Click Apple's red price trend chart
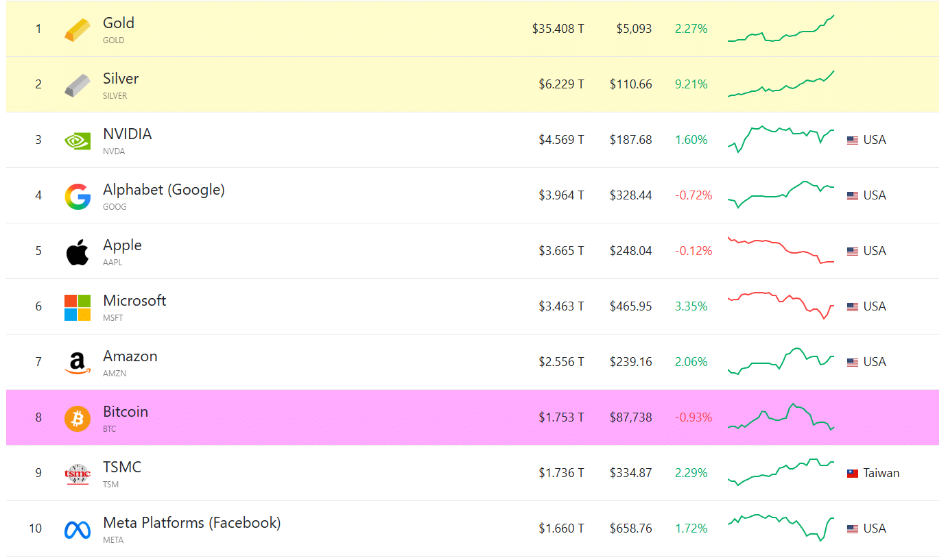948x560 pixels. 781,251
